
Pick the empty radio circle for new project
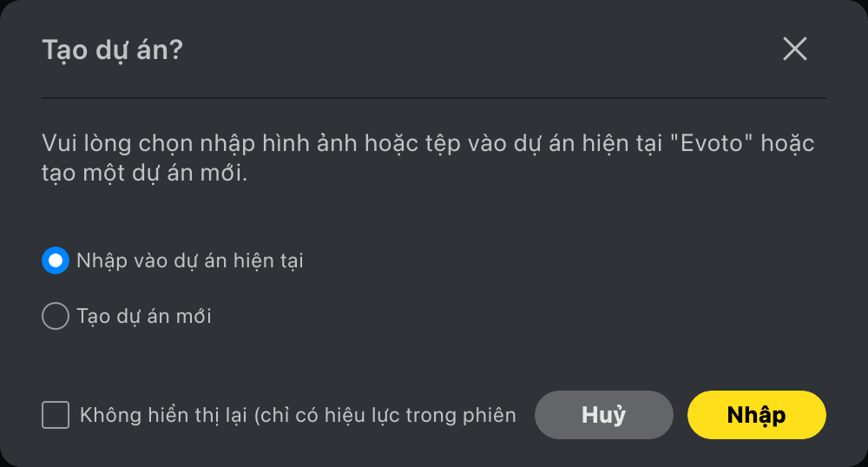click(x=56, y=316)
